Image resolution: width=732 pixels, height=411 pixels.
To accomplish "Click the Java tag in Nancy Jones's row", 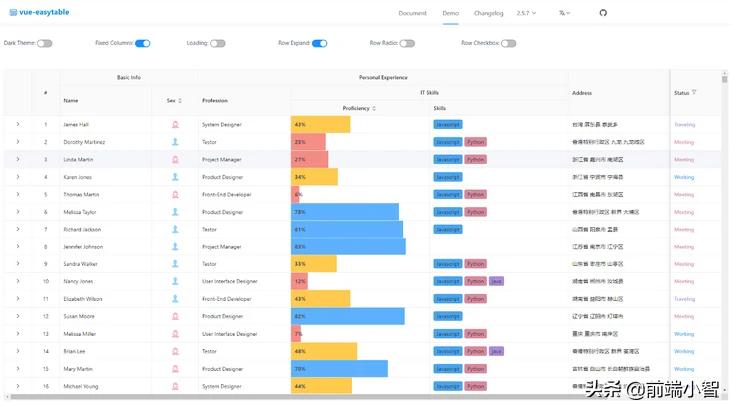I will coord(496,281).
